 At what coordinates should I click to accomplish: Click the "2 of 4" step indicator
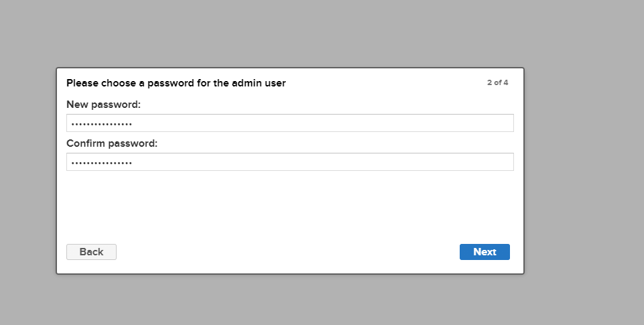coord(497,83)
